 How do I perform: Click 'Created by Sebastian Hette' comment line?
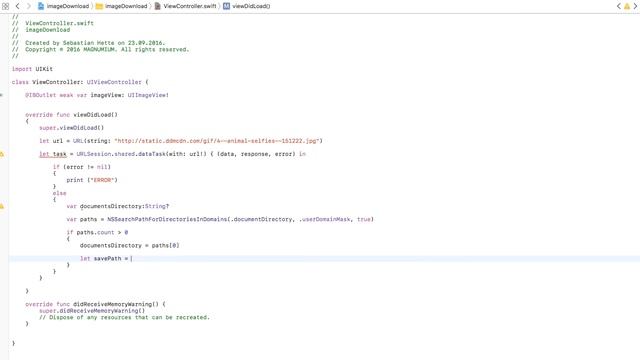[89, 43]
